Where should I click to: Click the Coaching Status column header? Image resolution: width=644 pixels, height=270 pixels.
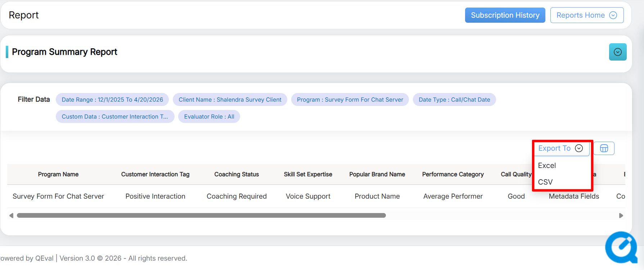click(x=237, y=174)
